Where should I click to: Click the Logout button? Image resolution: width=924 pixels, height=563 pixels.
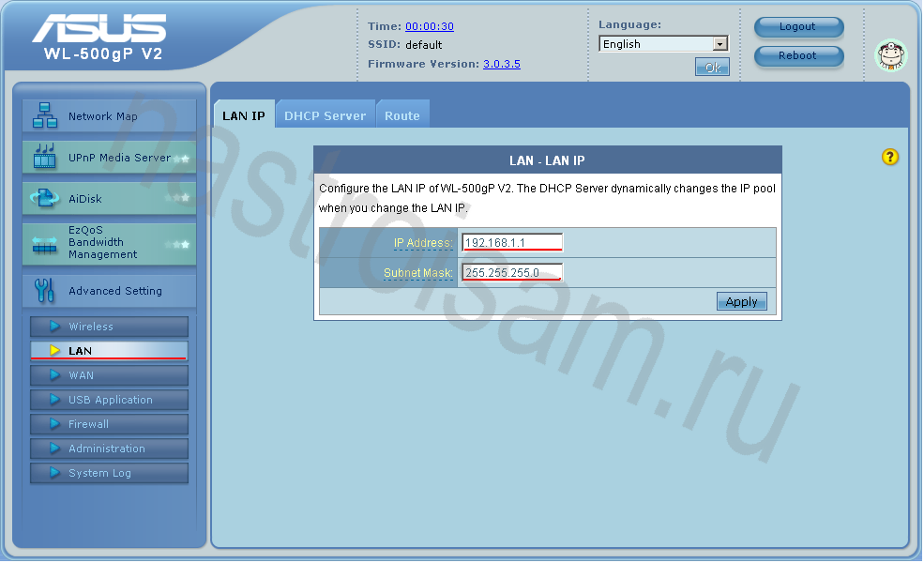pyautogui.click(x=798, y=26)
